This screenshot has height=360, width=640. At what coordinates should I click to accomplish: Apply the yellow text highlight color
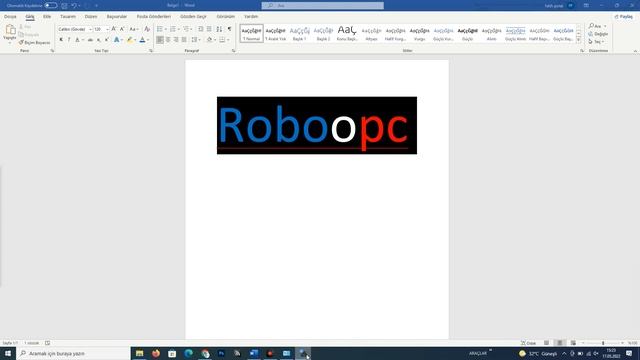coord(130,40)
